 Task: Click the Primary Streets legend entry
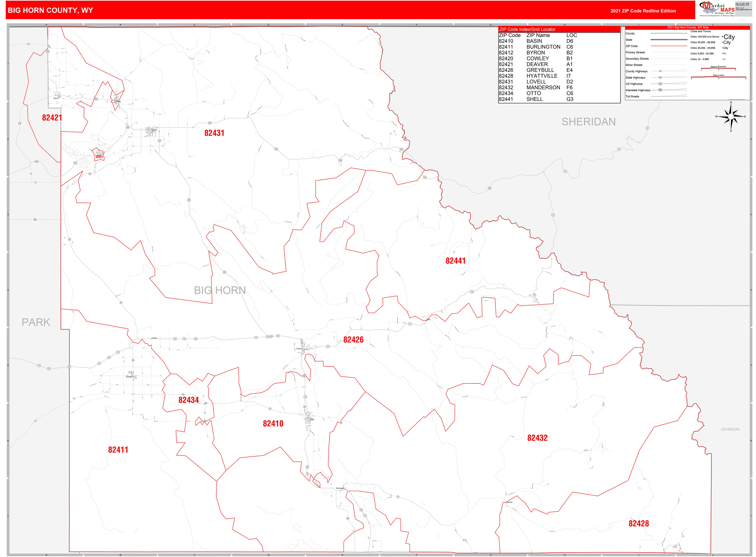click(635, 52)
